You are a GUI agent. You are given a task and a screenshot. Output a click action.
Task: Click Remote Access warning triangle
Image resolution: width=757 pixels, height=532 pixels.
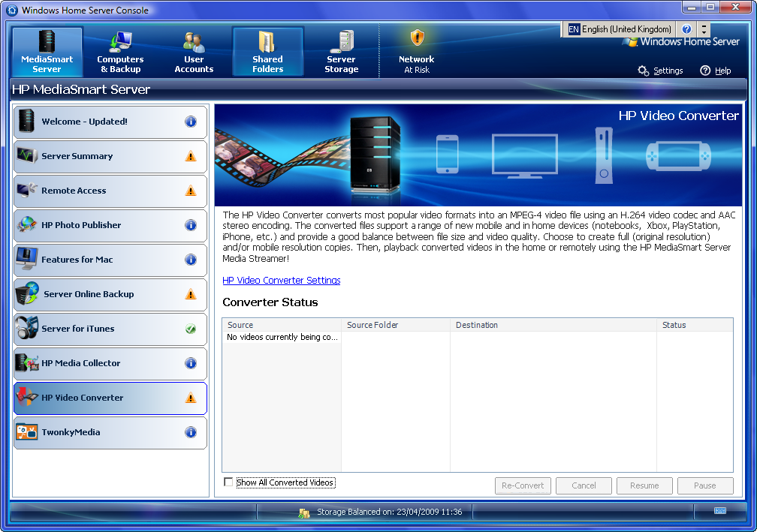(x=191, y=191)
